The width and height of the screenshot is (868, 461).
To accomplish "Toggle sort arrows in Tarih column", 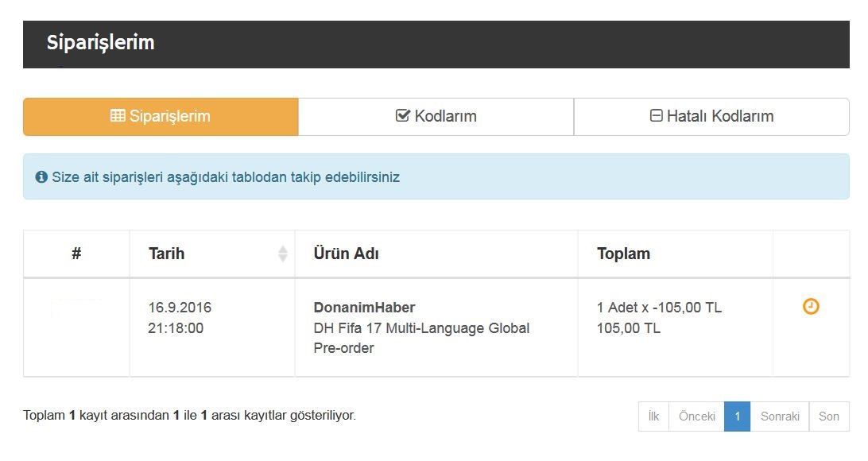I will pos(282,254).
